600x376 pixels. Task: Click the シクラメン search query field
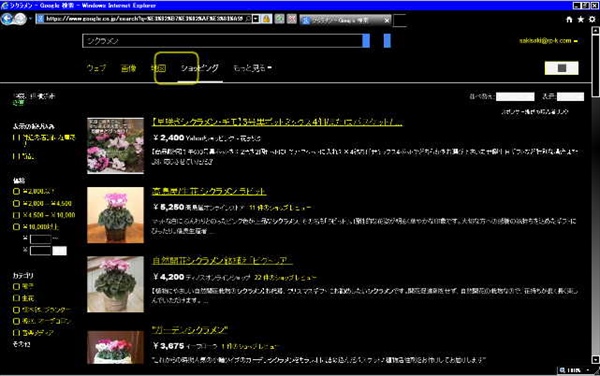222,41
